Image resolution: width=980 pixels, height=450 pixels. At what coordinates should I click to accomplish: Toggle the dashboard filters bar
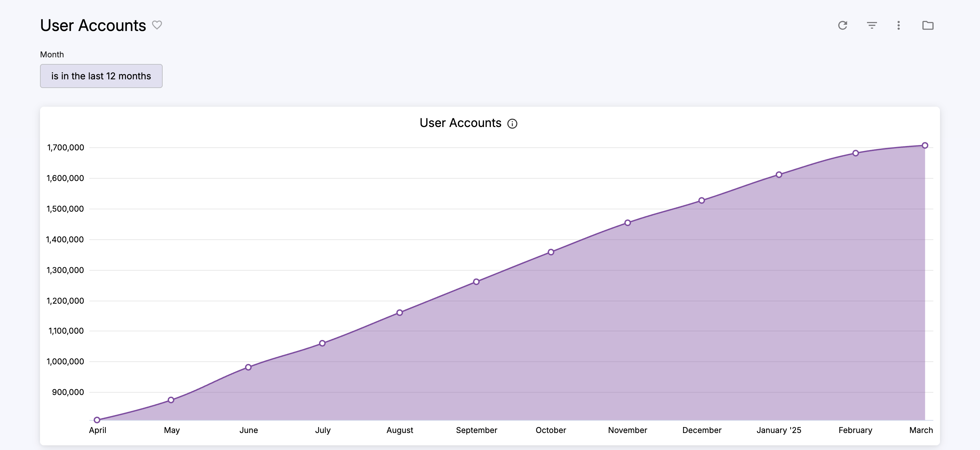tap(872, 25)
